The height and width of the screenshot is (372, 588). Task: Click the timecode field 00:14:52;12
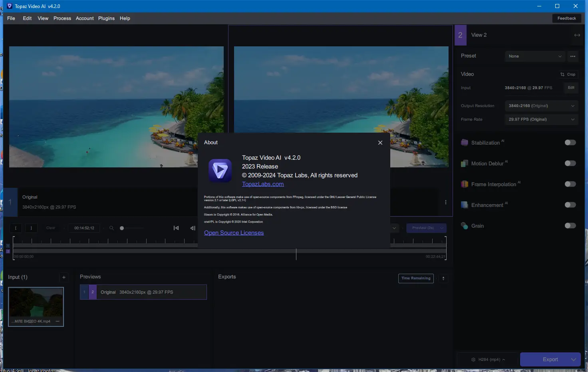(x=84, y=228)
